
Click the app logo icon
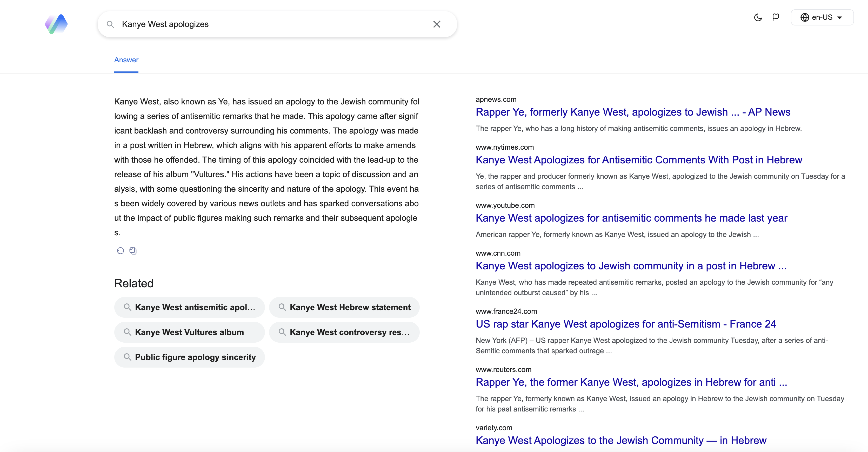[x=56, y=24]
